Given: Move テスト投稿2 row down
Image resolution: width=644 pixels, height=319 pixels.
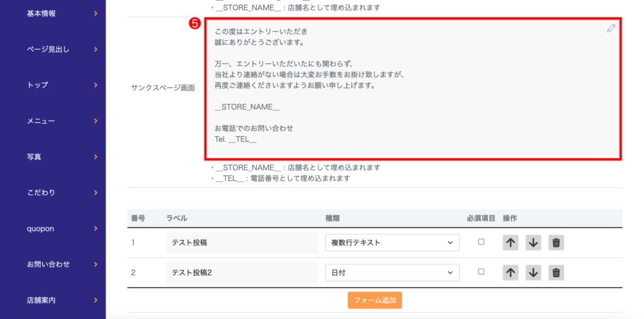Looking at the screenshot, I should pos(533,273).
